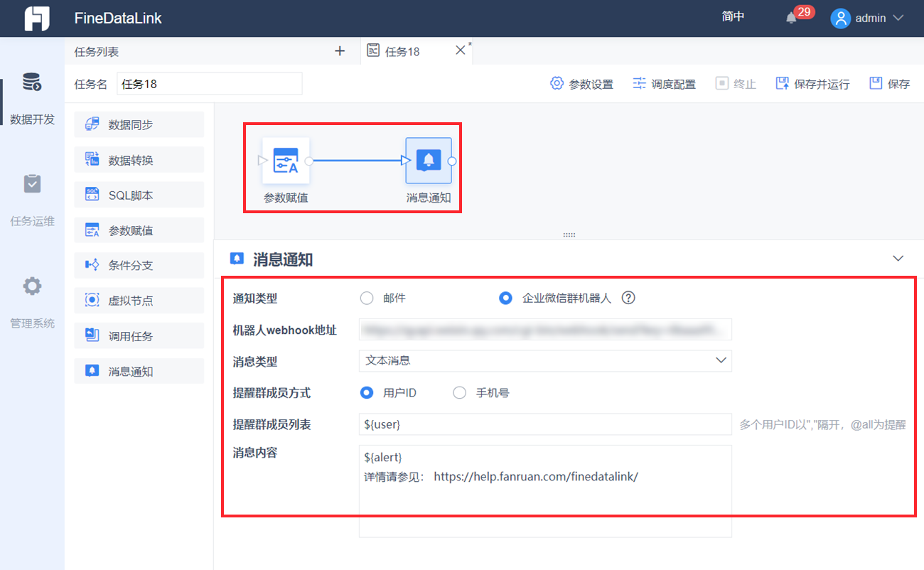
Task: Click the output port of 消息通知 node
Action: click(452, 161)
